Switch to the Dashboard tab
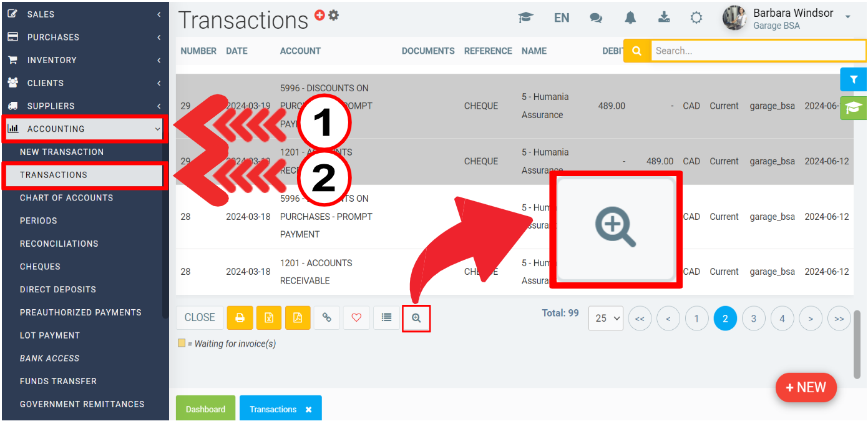This screenshot has width=868, height=421. pyautogui.click(x=205, y=409)
